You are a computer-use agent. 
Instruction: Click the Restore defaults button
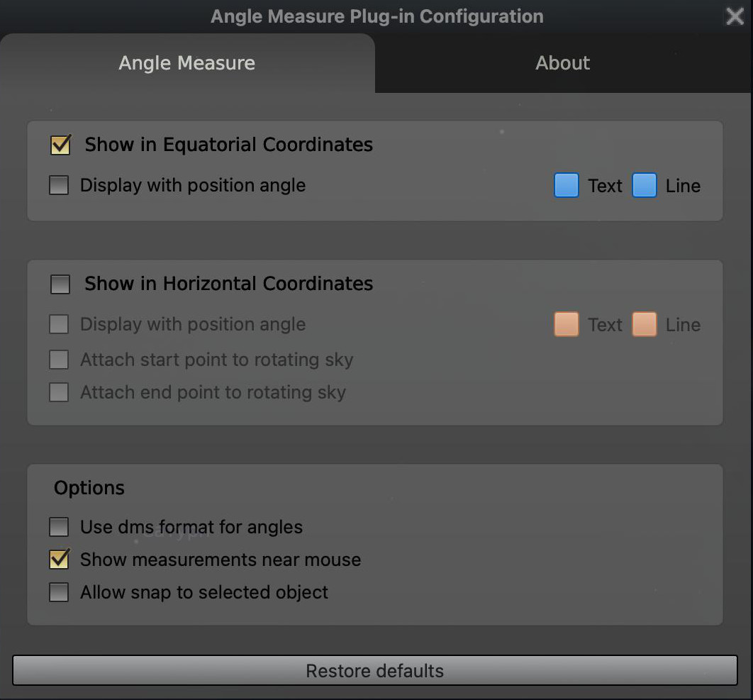(x=375, y=671)
